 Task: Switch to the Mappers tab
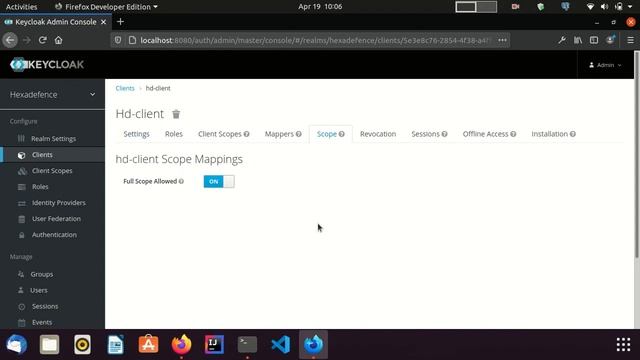point(279,134)
